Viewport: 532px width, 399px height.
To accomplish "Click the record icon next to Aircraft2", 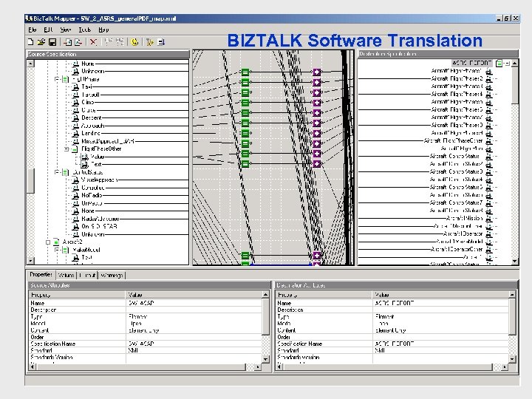I will 56,242.
